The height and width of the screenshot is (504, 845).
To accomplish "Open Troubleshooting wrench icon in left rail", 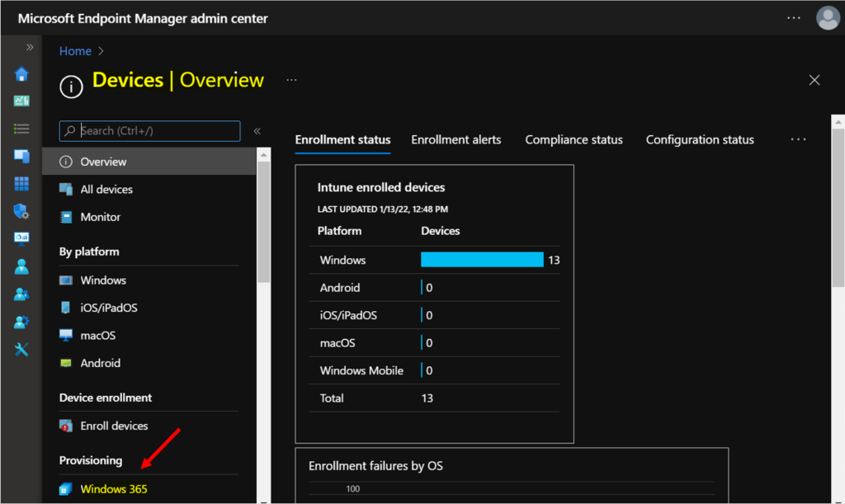I will coord(21,350).
